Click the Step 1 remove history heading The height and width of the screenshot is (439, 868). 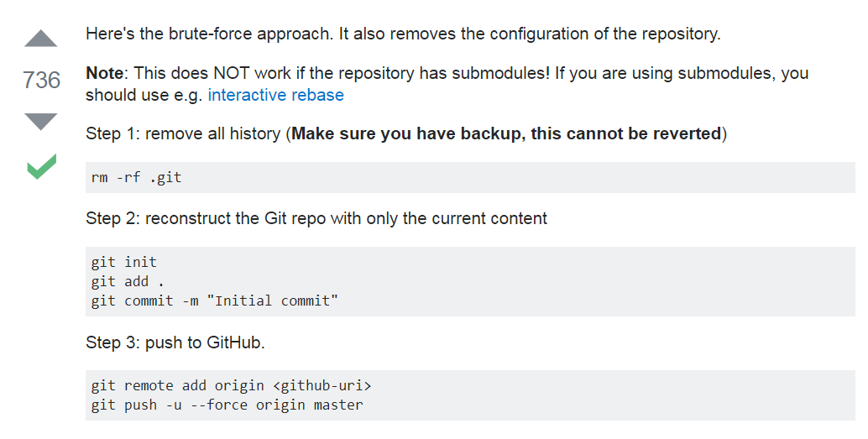point(406,134)
